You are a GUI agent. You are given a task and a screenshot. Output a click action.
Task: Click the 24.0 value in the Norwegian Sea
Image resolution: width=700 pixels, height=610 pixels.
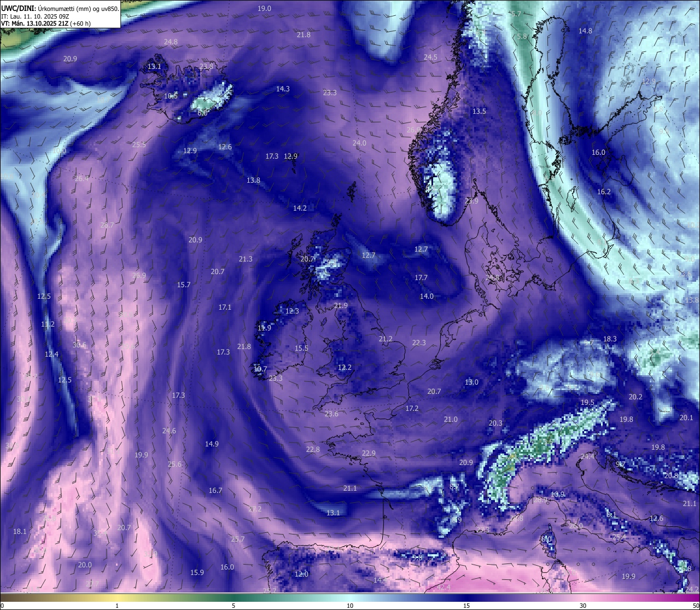pyautogui.click(x=359, y=143)
